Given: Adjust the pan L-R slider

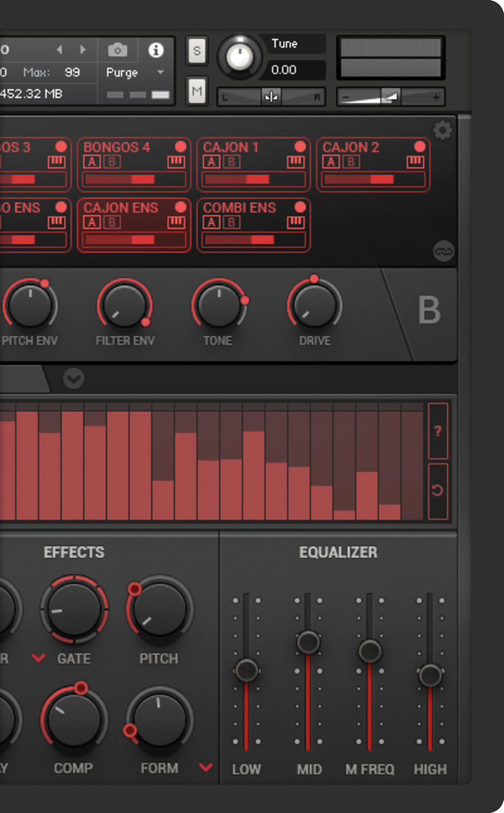Looking at the screenshot, I should click(x=271, y=97).
